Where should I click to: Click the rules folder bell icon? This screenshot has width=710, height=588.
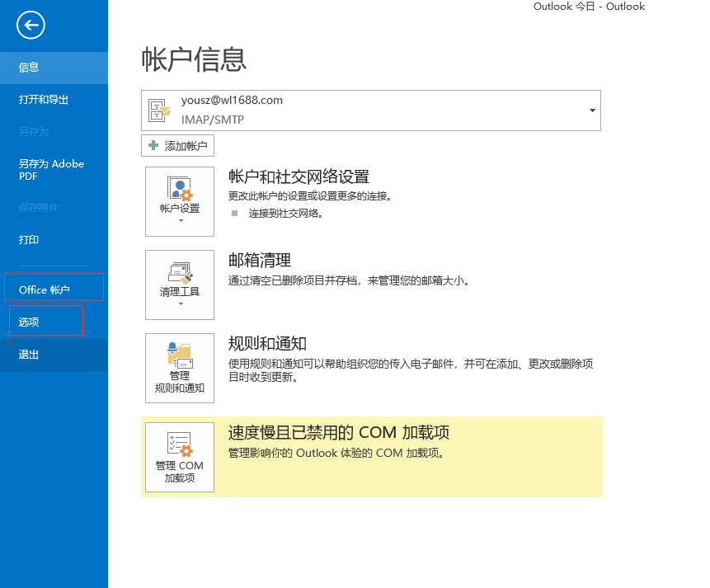pos(180,355)
